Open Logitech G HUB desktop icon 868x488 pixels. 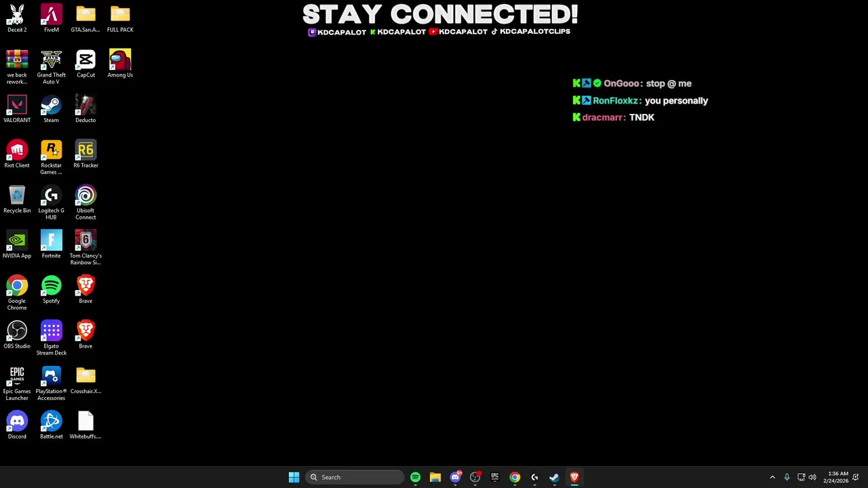(x=51, y=203)
